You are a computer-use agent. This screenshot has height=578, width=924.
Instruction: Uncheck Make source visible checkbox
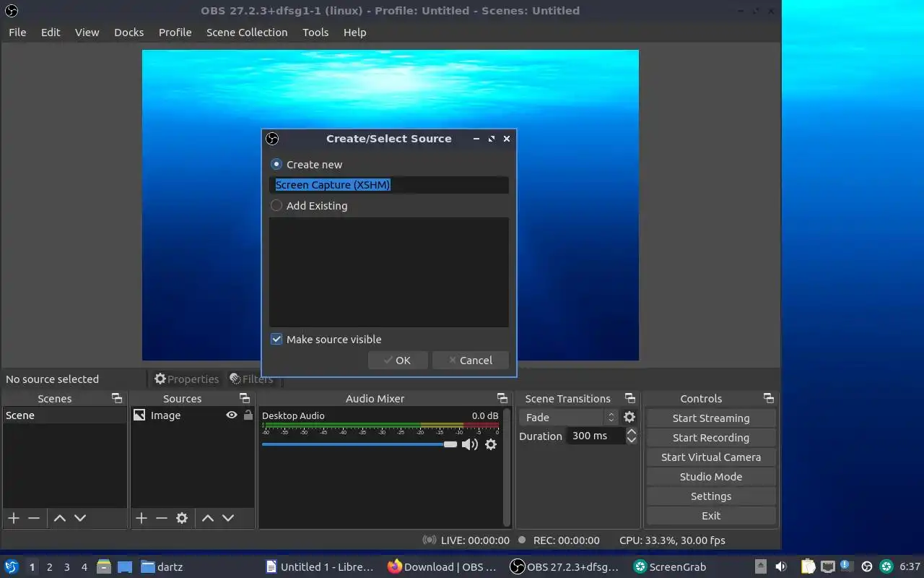276,339
